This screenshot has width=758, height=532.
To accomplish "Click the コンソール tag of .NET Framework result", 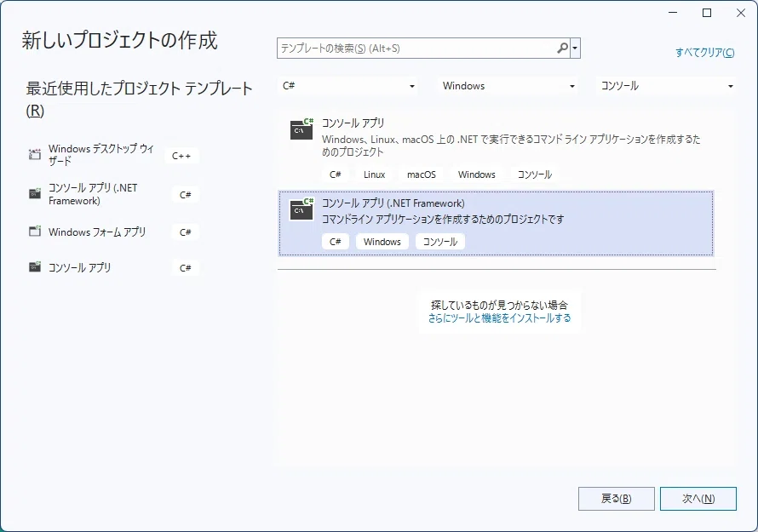I will tap(440, 242).
